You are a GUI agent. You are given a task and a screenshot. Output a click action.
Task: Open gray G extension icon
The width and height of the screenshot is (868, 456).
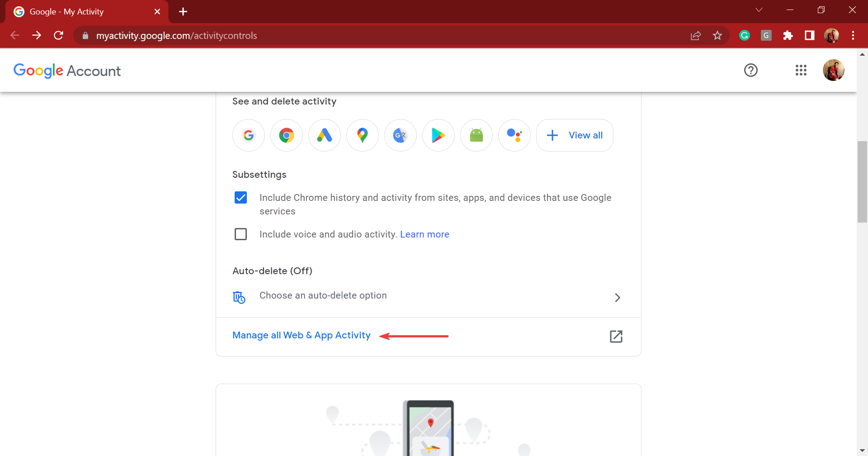pyautogui.click(x=766, y=35)
